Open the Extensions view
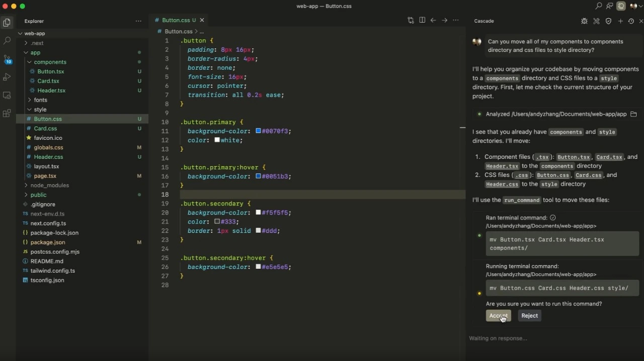The height and width of the screenshot is (361, 644). [x=7, y=113]
